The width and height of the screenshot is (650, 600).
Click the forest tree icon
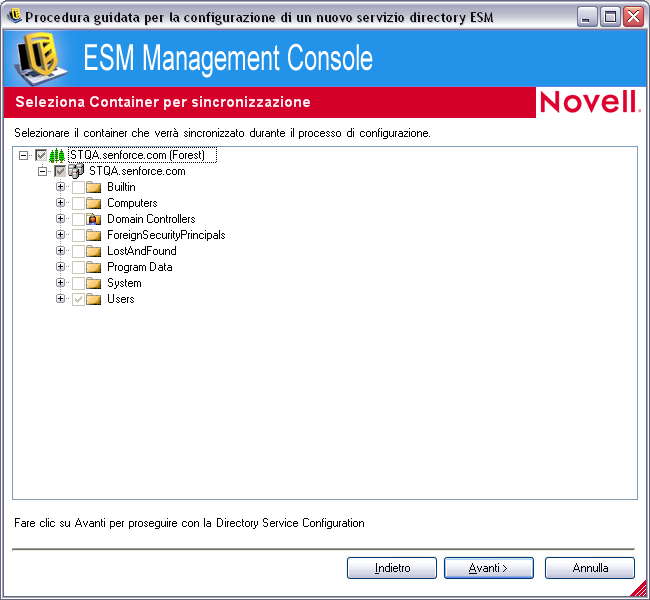click(x=57, y=155)
